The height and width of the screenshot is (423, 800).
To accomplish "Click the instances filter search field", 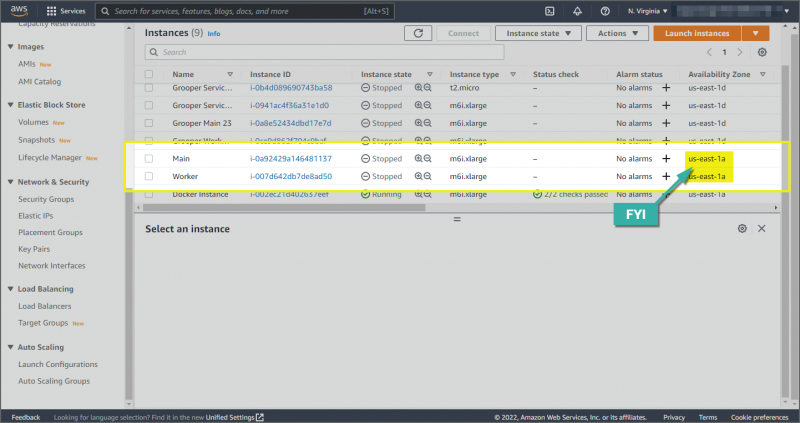I will pyautogui.click(x=324, y=52).
